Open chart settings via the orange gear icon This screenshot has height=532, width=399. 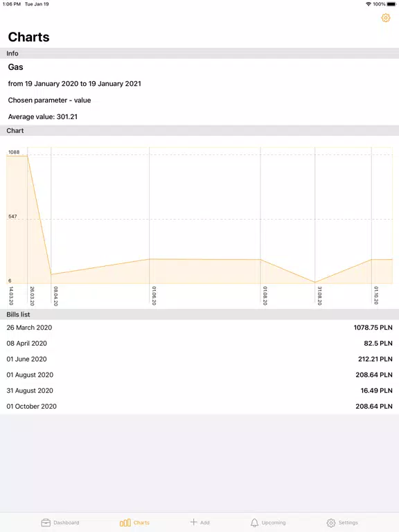(x=385, y=17)
